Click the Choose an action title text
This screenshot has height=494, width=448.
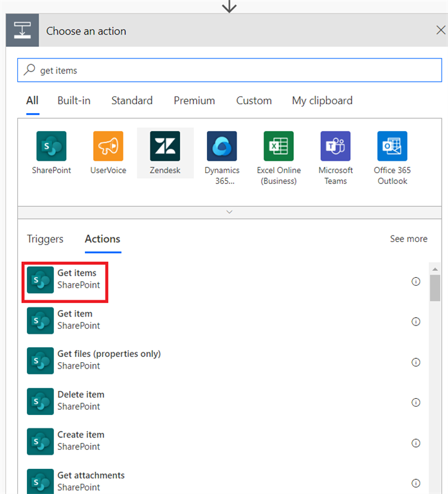click(86, 31)
